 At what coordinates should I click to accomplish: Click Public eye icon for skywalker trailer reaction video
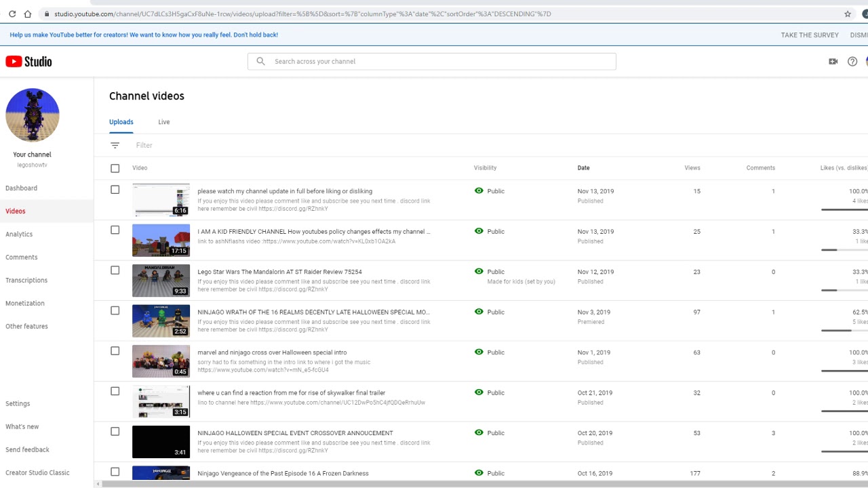point(479,392)
